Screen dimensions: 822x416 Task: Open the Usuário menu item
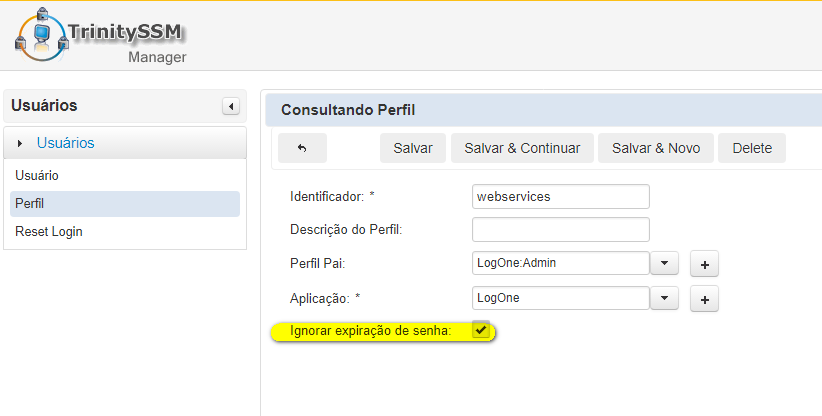pyautogui.click(x=37, y=175)
